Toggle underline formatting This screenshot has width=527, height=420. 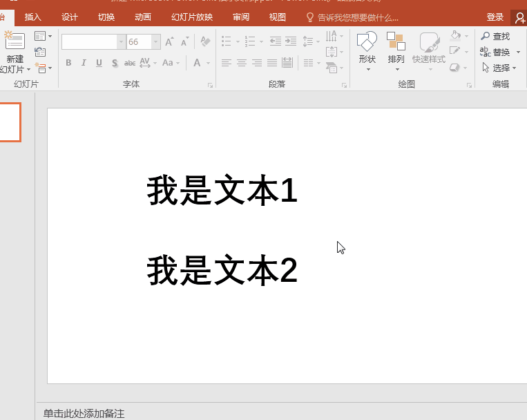99,63
